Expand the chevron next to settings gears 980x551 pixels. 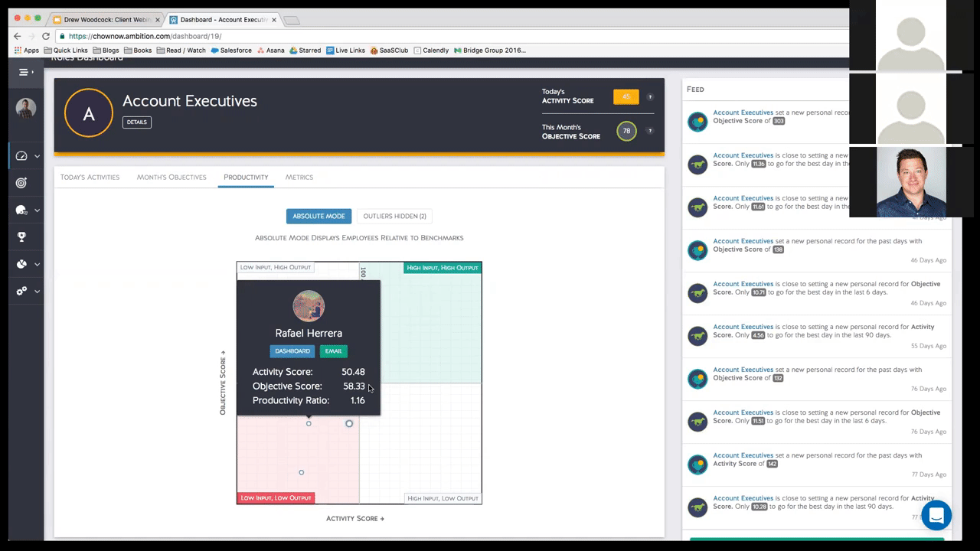[37, 292]
